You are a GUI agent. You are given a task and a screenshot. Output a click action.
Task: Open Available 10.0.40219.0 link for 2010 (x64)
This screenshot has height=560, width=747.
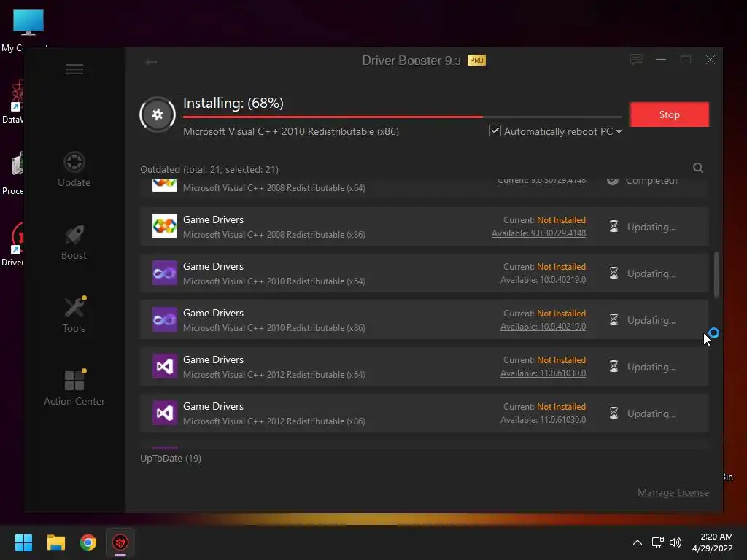[543, 279]
